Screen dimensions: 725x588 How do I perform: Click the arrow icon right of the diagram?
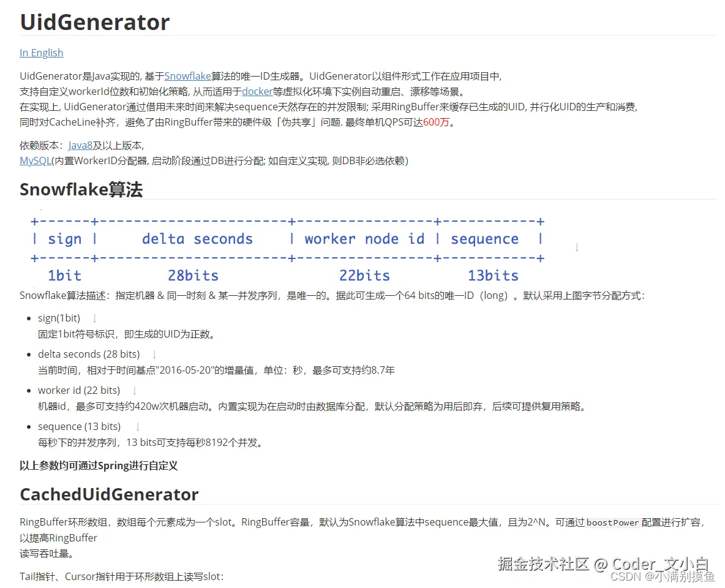[x=576, y=247]
